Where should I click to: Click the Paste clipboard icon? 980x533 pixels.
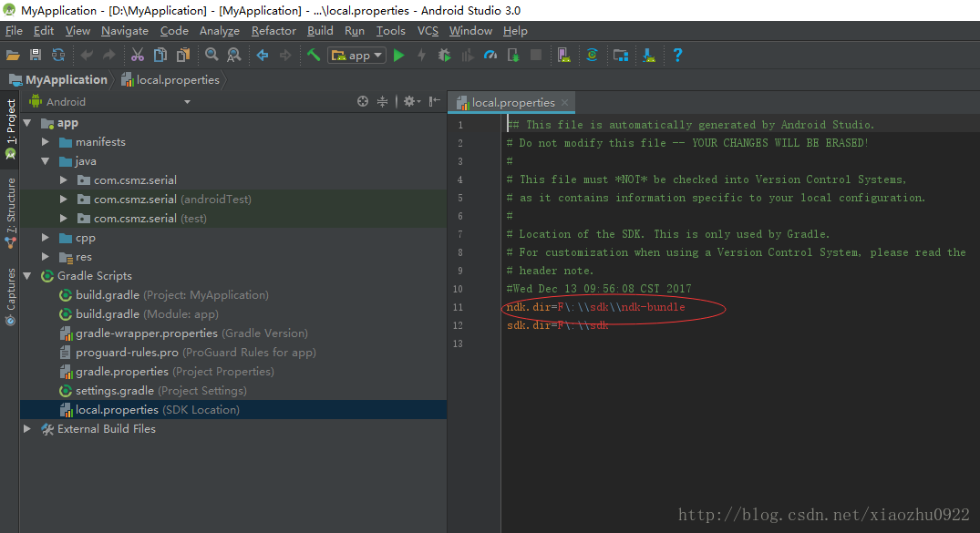[183, 56]
